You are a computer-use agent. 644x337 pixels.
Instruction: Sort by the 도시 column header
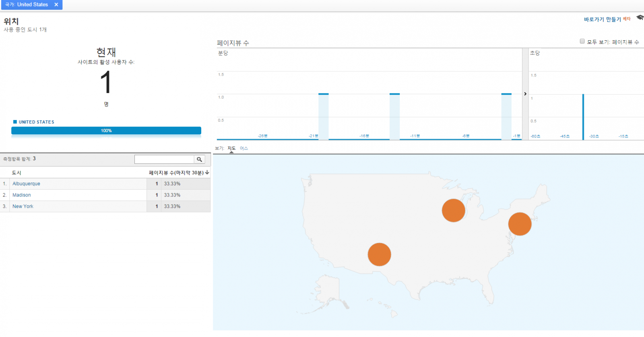17,173
